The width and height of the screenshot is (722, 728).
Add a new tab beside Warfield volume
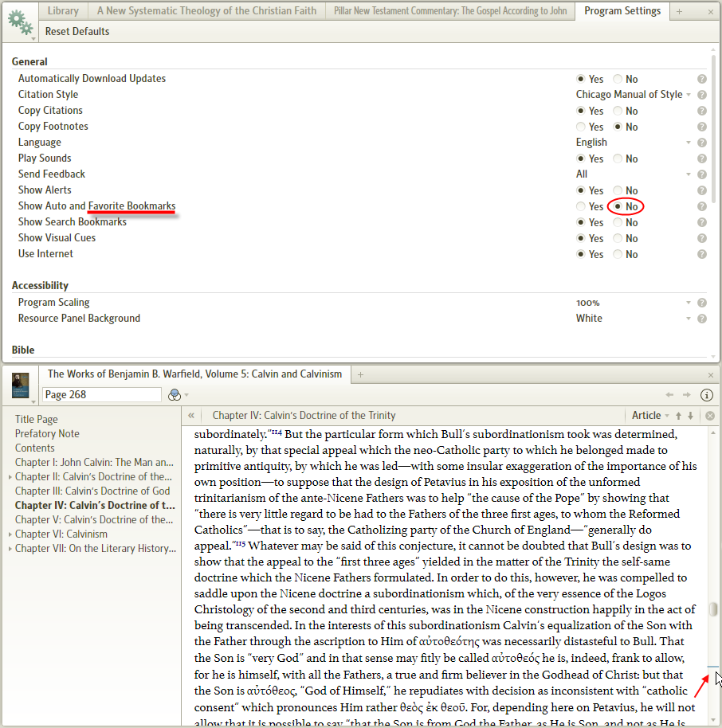(360, 374)
